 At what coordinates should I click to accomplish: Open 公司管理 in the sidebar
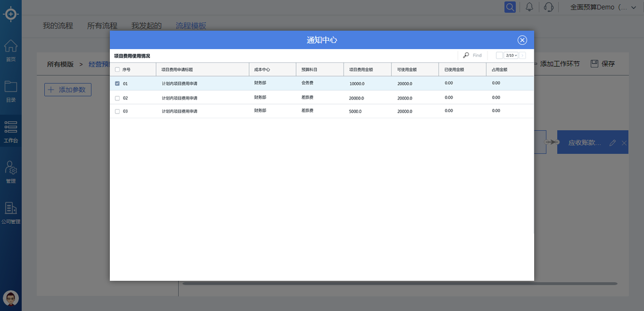(x=11, y=212)
